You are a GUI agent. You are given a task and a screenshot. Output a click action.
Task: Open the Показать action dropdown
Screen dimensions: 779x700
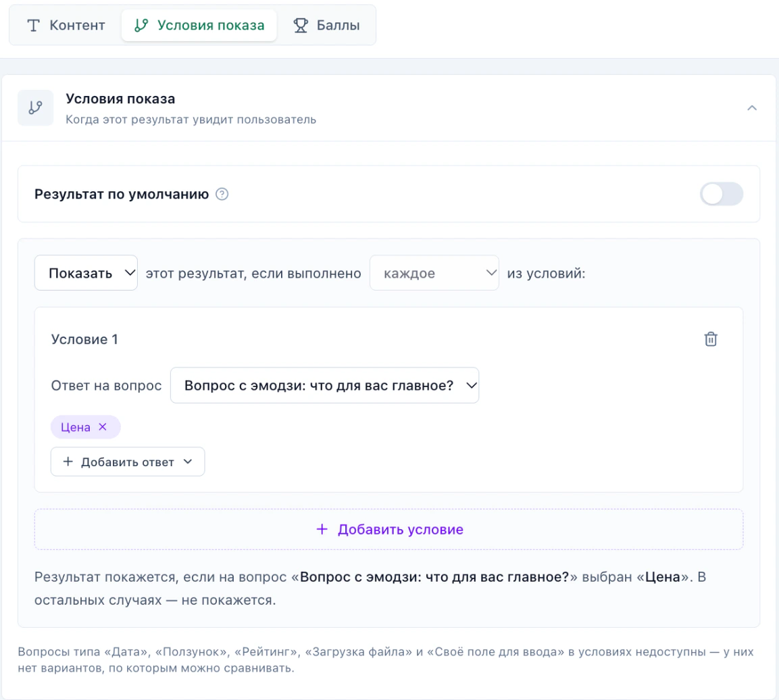pyautogui.click(x=86, y=273)
